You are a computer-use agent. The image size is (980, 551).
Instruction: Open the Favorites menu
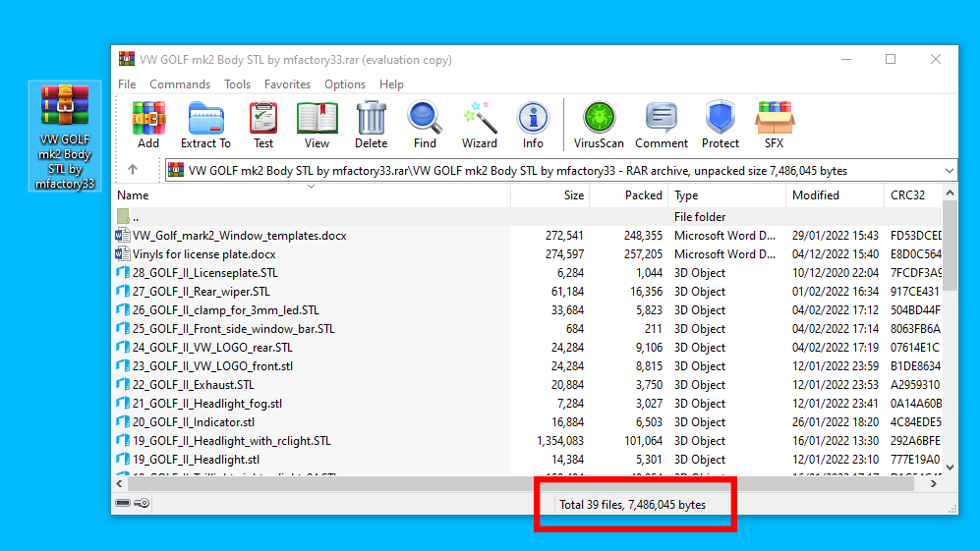[287, 84]
